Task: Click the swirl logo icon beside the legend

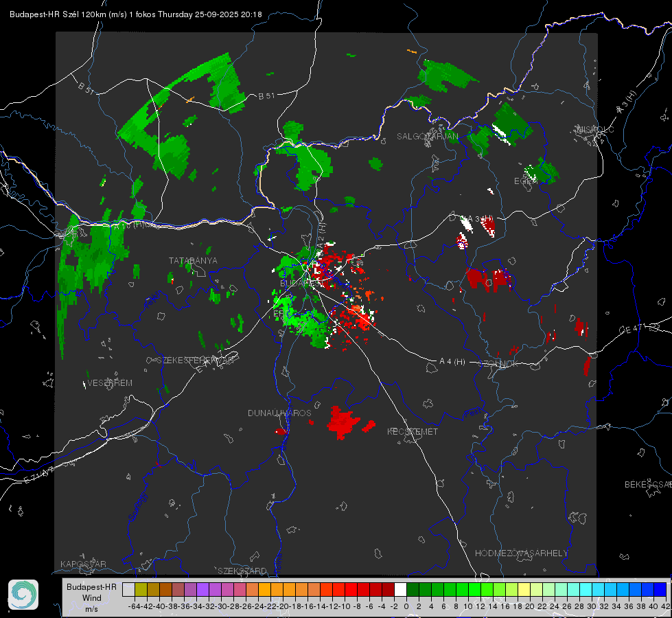Action: point(23,595)
